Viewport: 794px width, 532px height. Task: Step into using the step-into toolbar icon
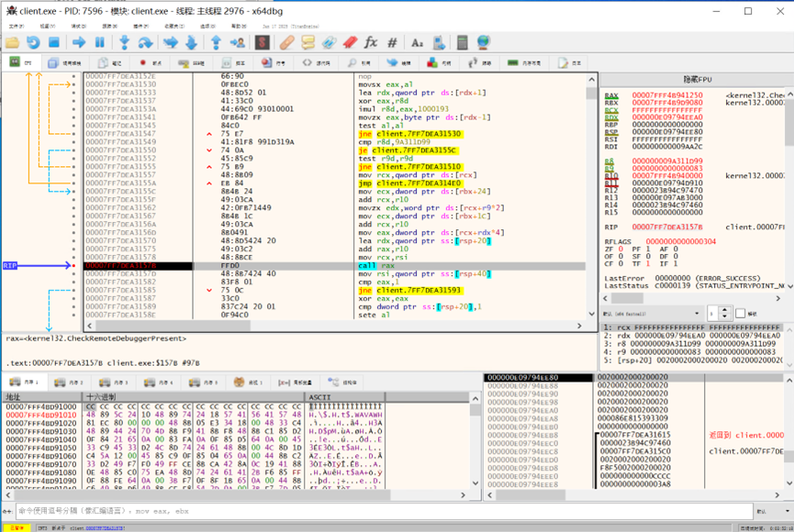125,41
